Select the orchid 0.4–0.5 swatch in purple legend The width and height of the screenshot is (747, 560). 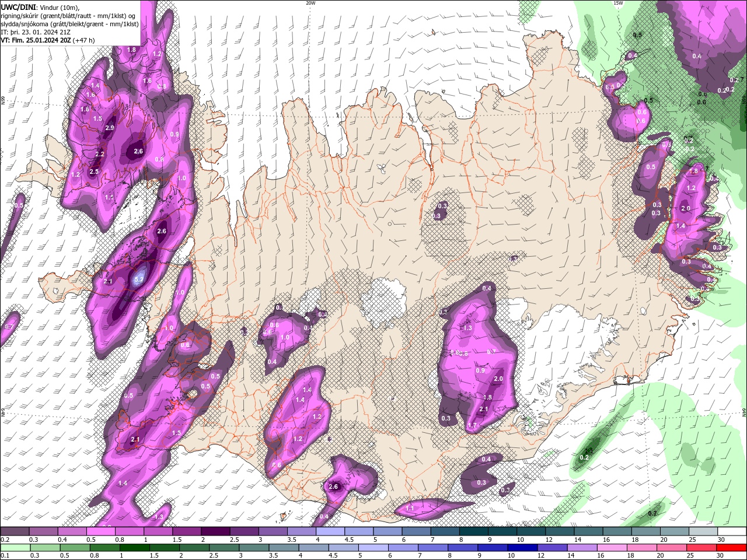pos(72,531)
